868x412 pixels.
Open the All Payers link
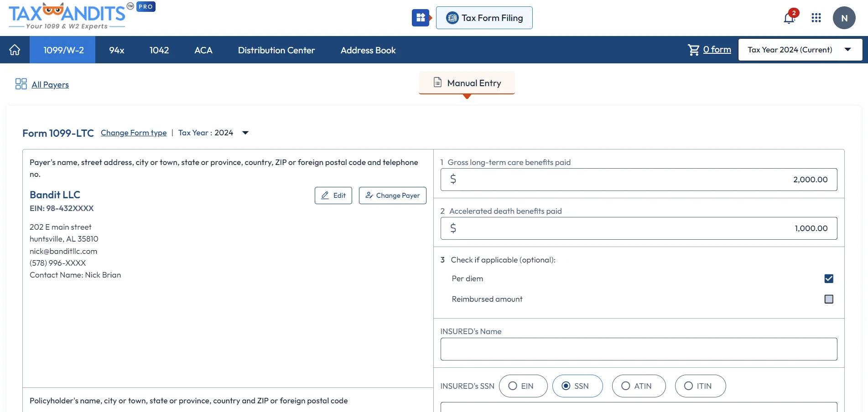[x=50, y=84]
